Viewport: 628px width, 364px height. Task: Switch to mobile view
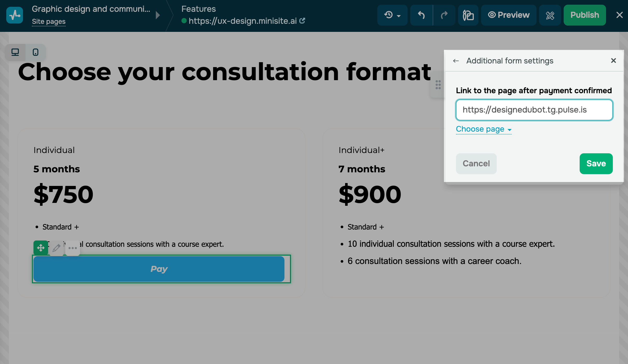coord(36,52)
